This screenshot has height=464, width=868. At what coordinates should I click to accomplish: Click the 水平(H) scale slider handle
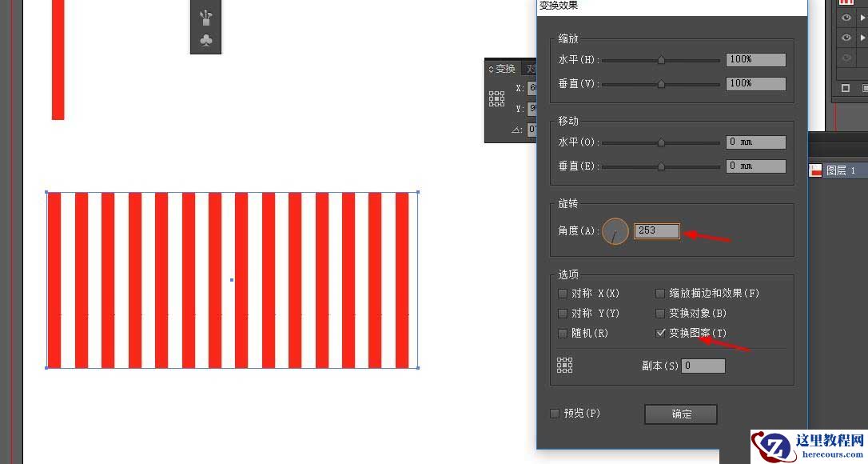(660, 59)
